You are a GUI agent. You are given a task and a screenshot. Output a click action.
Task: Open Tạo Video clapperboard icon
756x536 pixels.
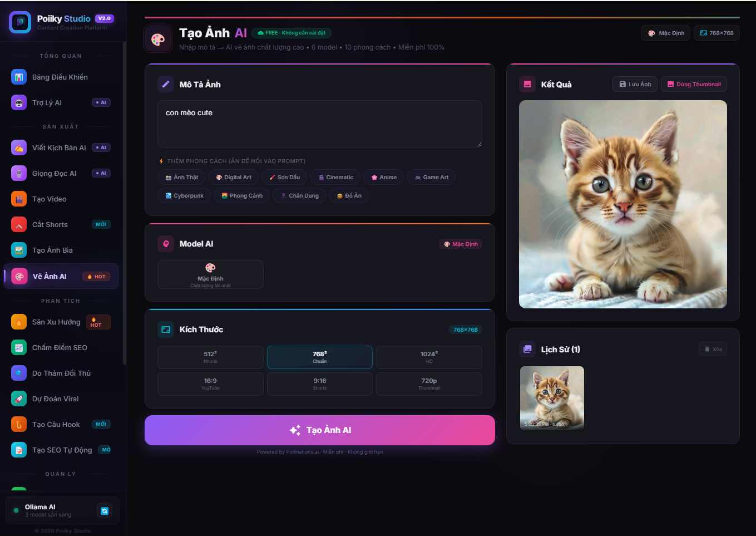point(19,199)
